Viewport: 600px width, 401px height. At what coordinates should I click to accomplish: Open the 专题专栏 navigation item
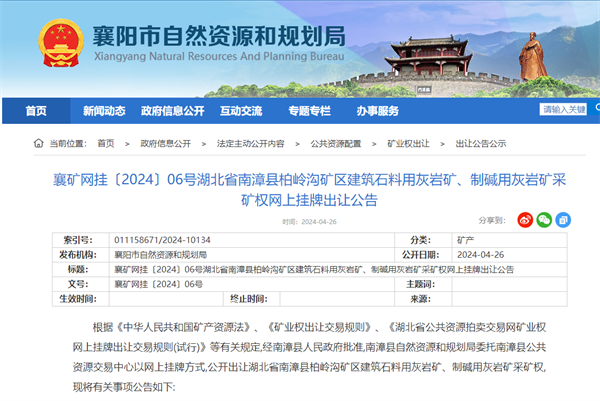309,110
